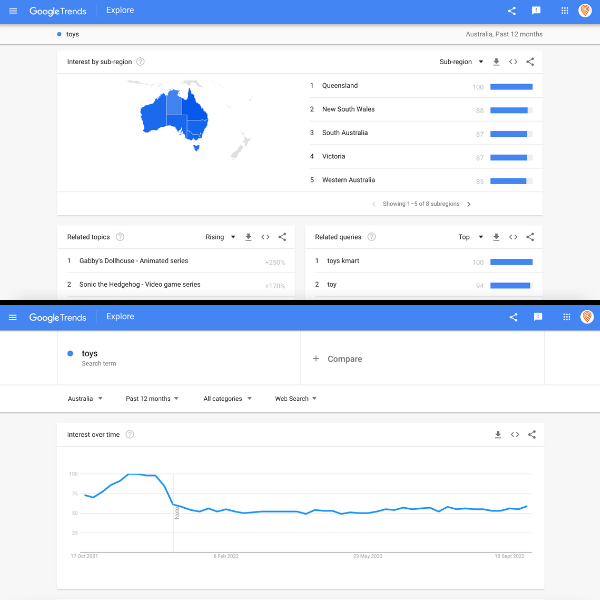The width and height of the screenshot is (600, 600).
Task: Download the Related topics data
Action: pos(249,237)
